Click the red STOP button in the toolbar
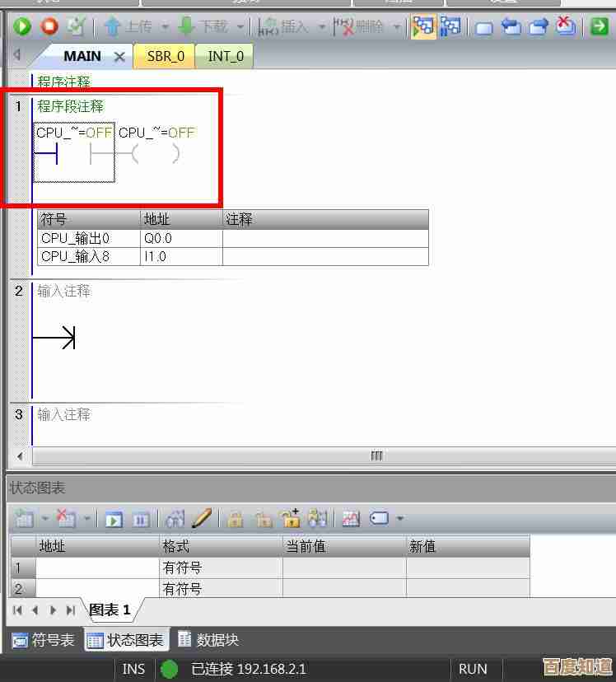 pos(49,26)
